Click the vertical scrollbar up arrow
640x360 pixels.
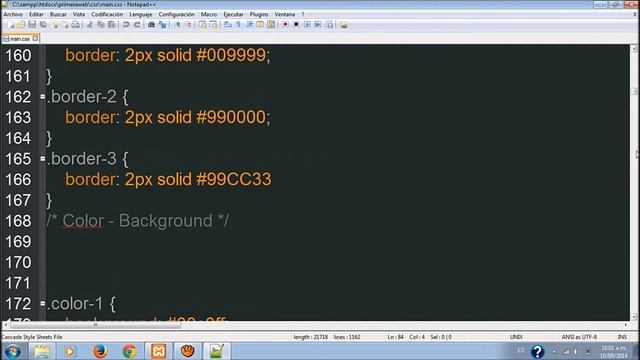click(634, 49)
